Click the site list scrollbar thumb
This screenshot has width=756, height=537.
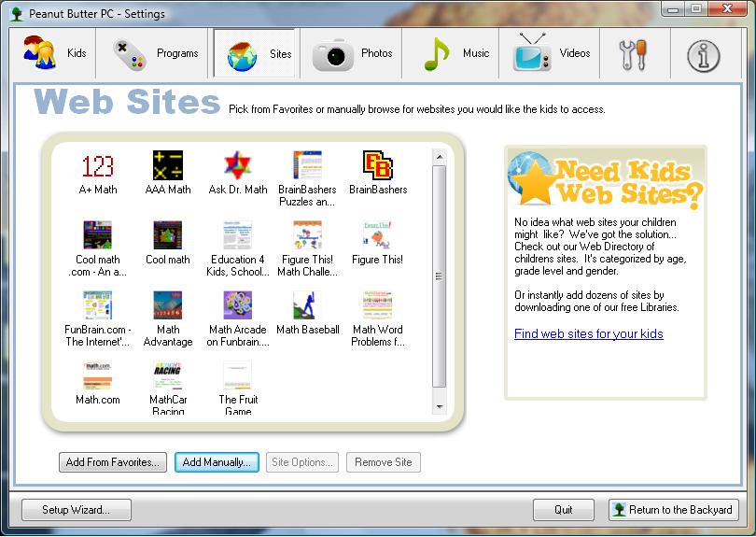point(440,276)
